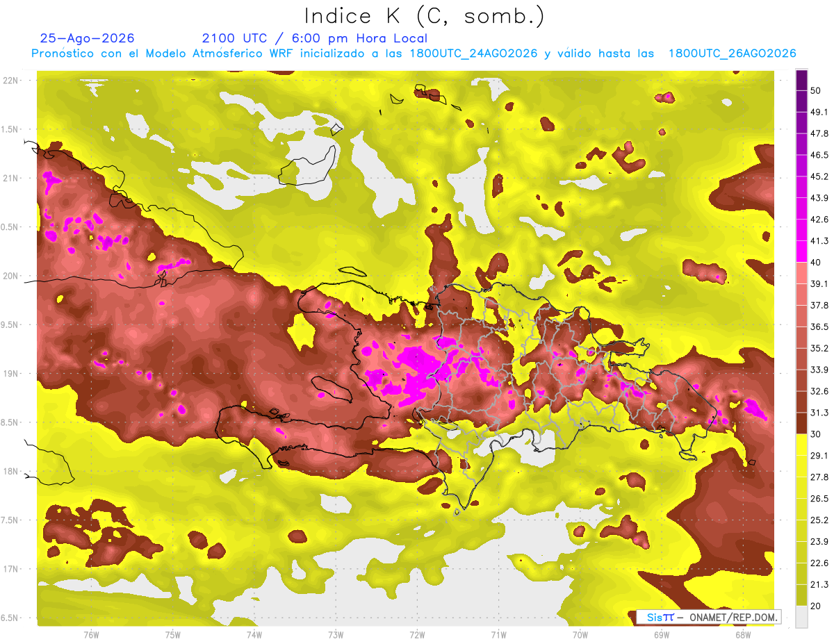
Task: Click the color bar value "26.5"
Action: click(819, 499)
